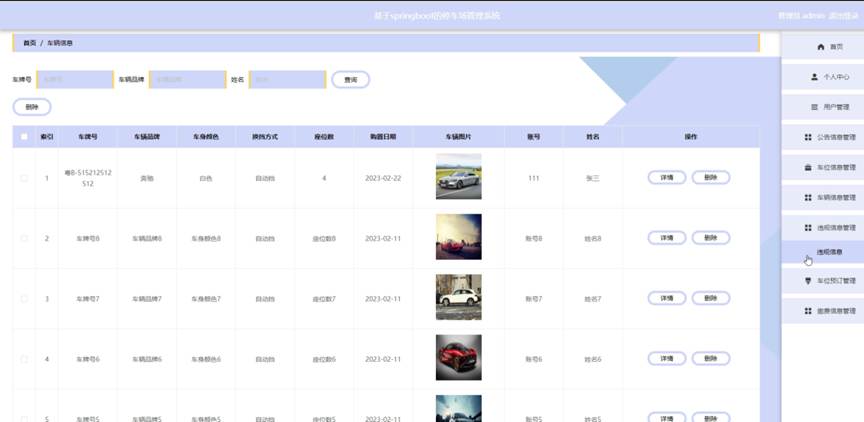Viewport: 864px width, 422px height.
Task: Click the person icon for 个人中心
Action: pyautogui.click(x=814, y=77)
